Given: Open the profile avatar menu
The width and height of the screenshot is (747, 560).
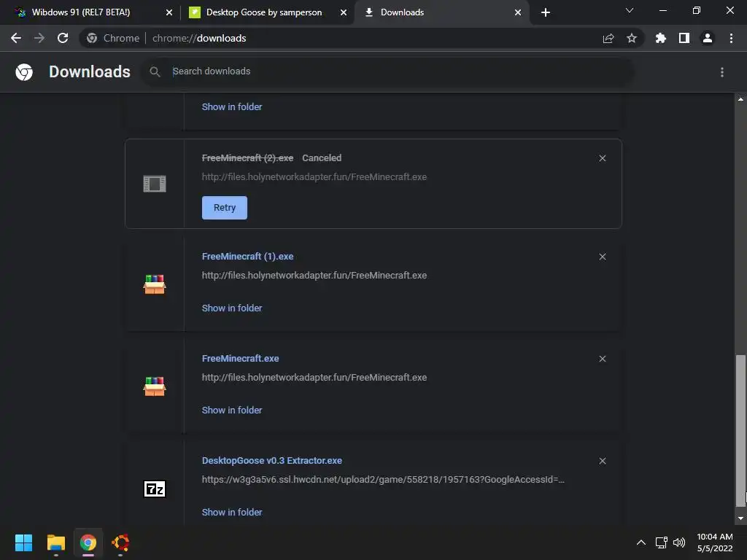Looking at the screenshot, I should click(708, 38).
